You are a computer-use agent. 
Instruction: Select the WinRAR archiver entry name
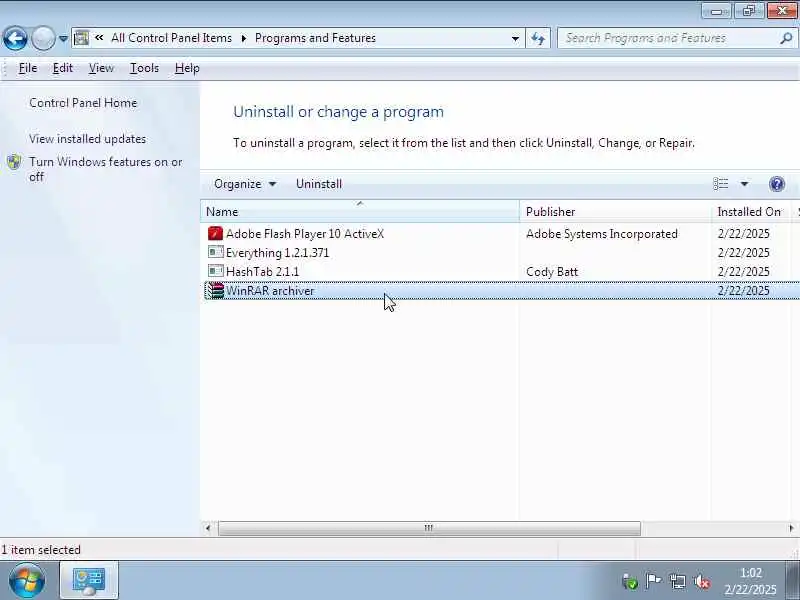click(x=270, y=291)
